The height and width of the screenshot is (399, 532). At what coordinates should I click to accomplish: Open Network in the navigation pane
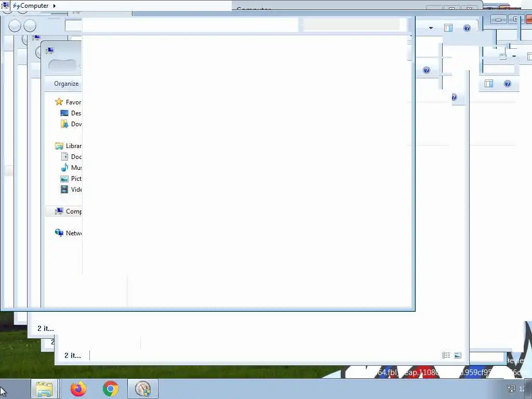pyautogui.click(x=68, y=233)
